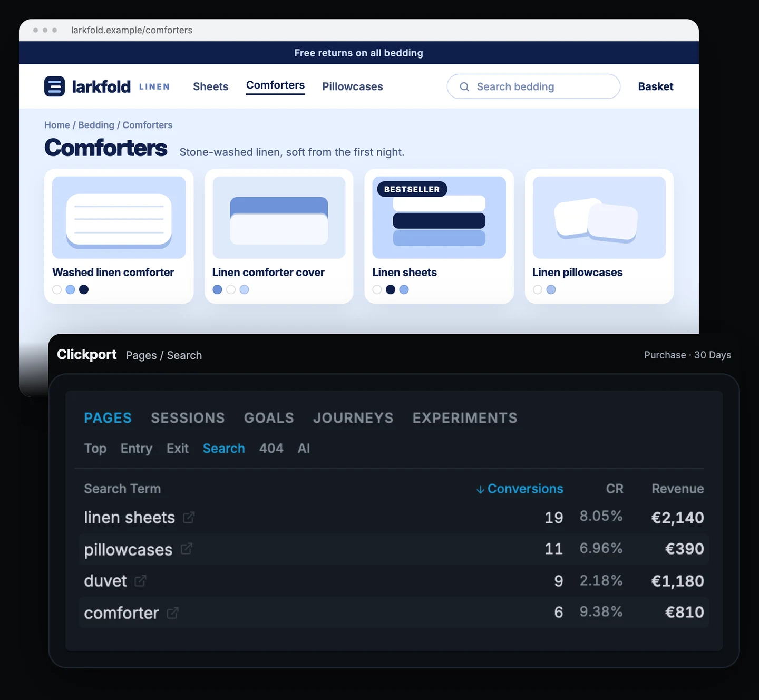
Task: Select navy swatch for Washed linen comforter
Action: tap(84, 289)
